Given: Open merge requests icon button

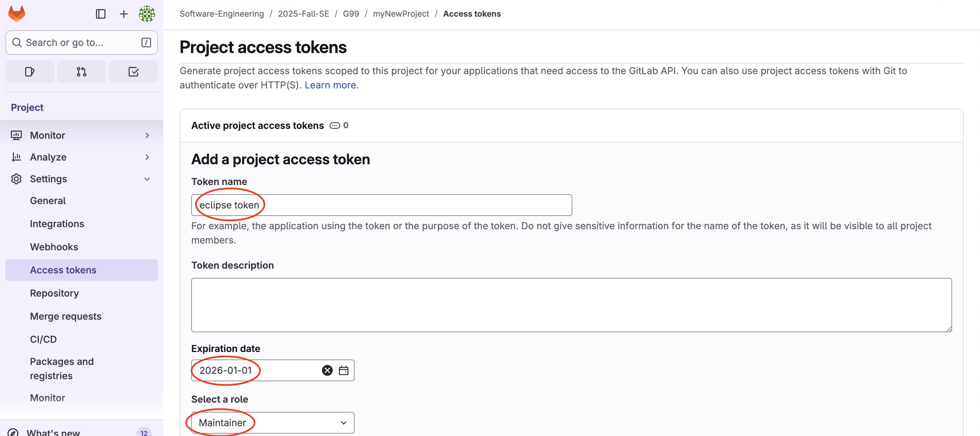Looking at the screenshot, I should (x=81, y=72).
